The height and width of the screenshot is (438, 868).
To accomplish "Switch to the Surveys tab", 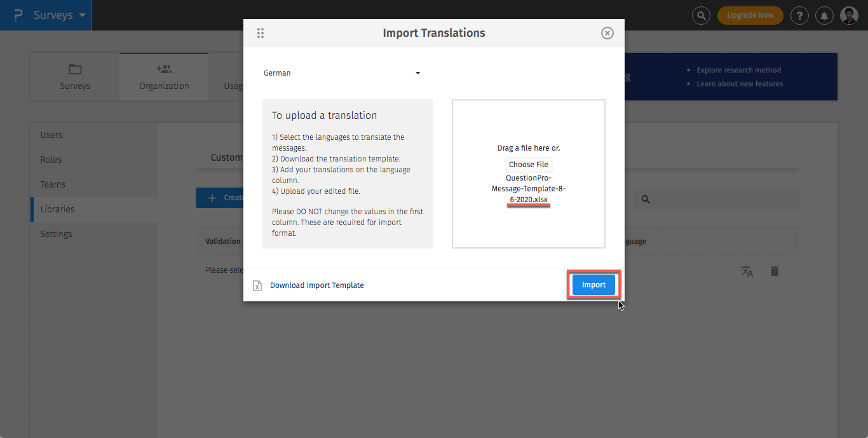I will click(75, 76).
